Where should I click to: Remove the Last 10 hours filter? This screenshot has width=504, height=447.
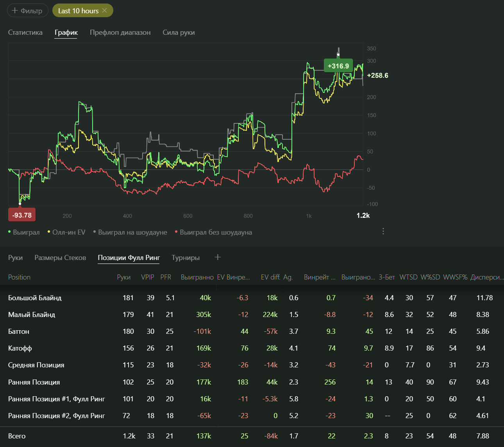(104, 11)
